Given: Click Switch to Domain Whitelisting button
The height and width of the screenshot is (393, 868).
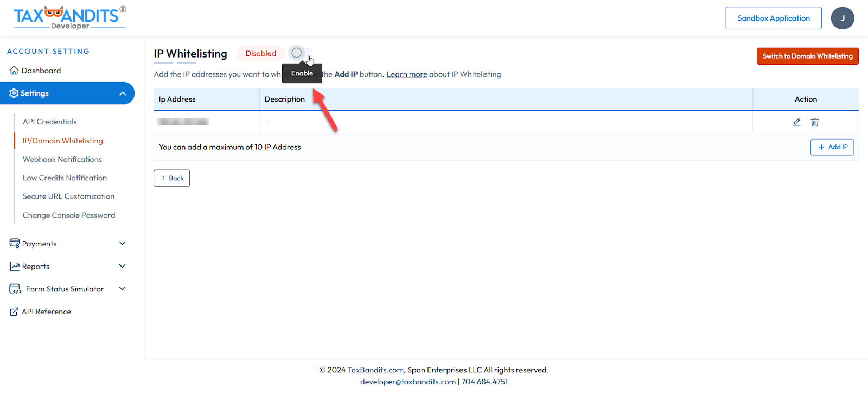Looking at the screenshot, I should (x=808, y=56).
